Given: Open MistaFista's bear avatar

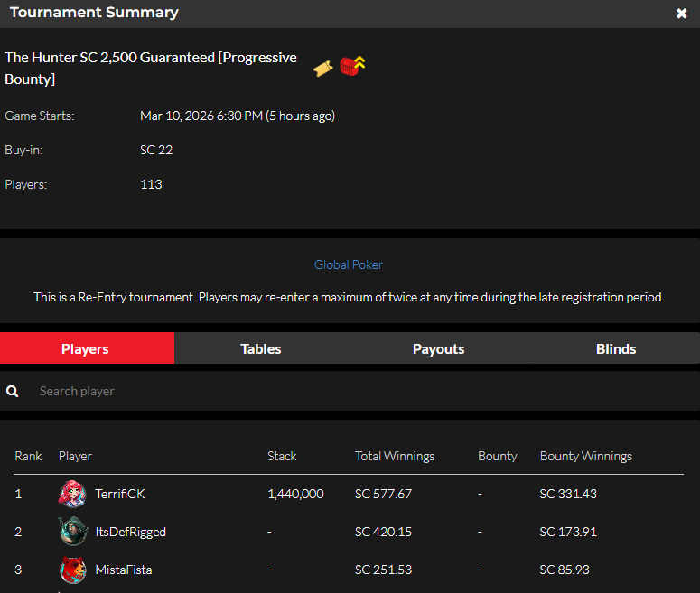Looking at the screenshot, I should pyautogui.click(x=73, y=570).
